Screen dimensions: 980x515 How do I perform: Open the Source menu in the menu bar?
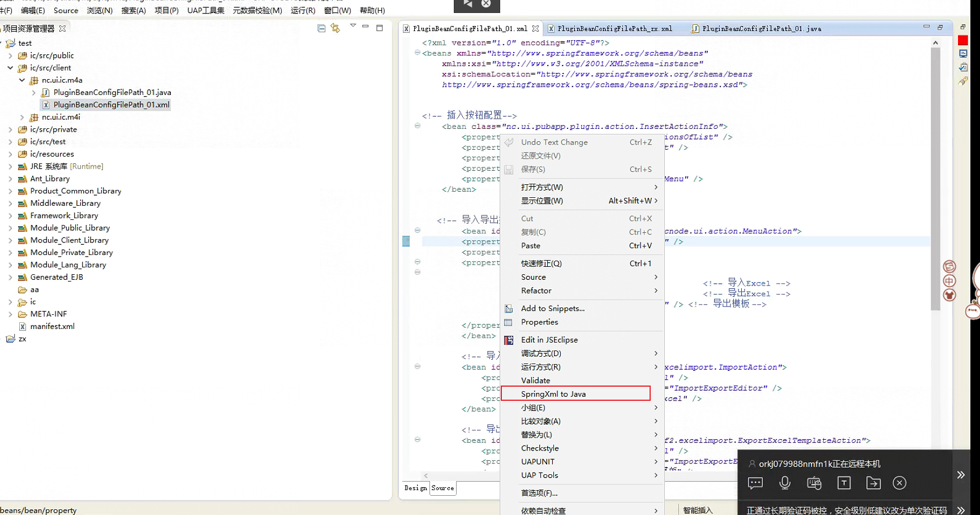point(66,10)
